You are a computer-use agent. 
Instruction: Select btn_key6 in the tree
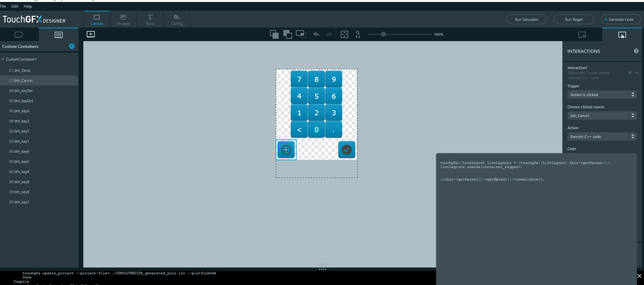(39, 152)
